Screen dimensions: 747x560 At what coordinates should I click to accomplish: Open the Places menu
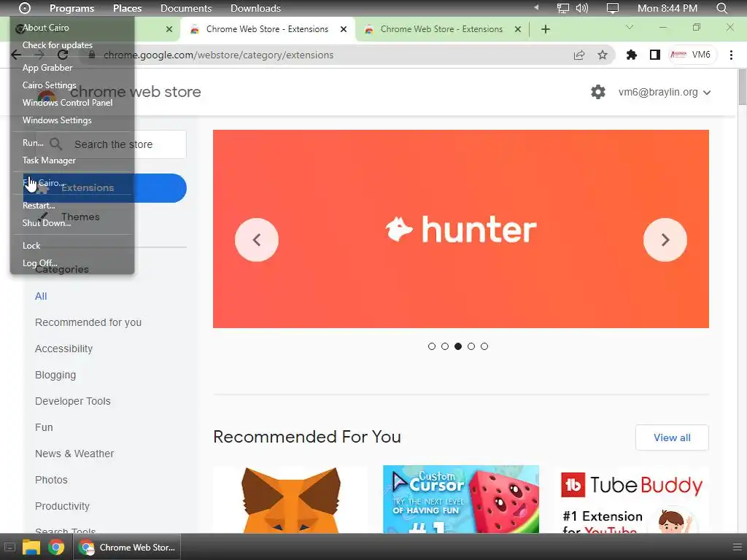[127, 8]
